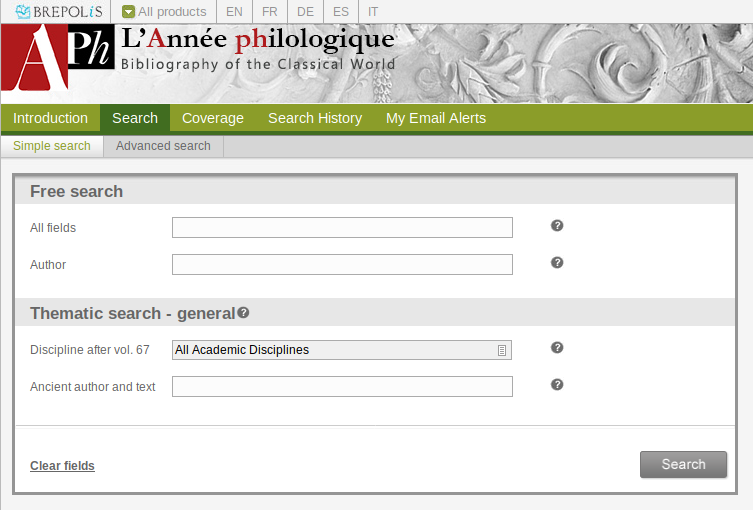Open help icon for All fields
Viewport: 753px width, 510px height.
coord(557,226)
